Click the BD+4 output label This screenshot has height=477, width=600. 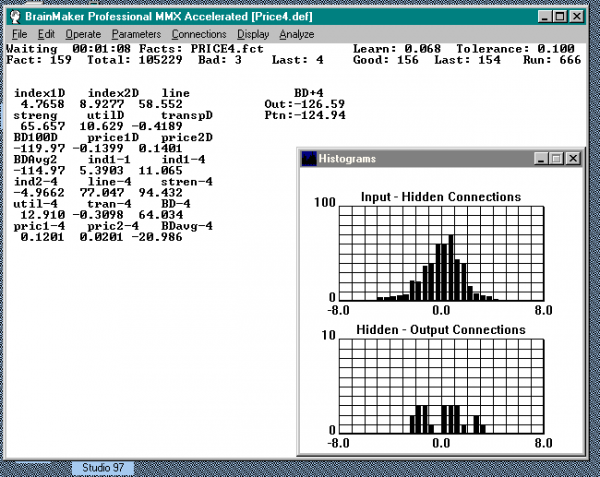point(309,93)
